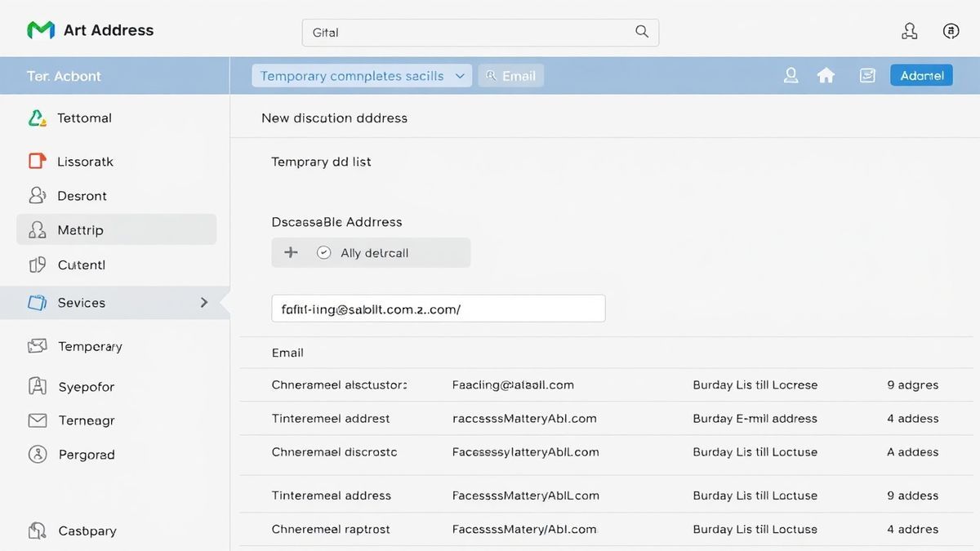Go to home via the house icon
This screenshot has width=980, height=551.
(x=826, y=75)
